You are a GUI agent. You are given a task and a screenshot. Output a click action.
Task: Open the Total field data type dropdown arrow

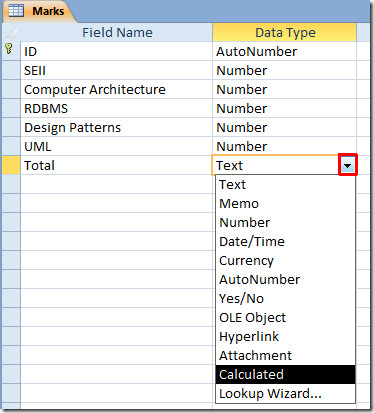coord(348,165)
